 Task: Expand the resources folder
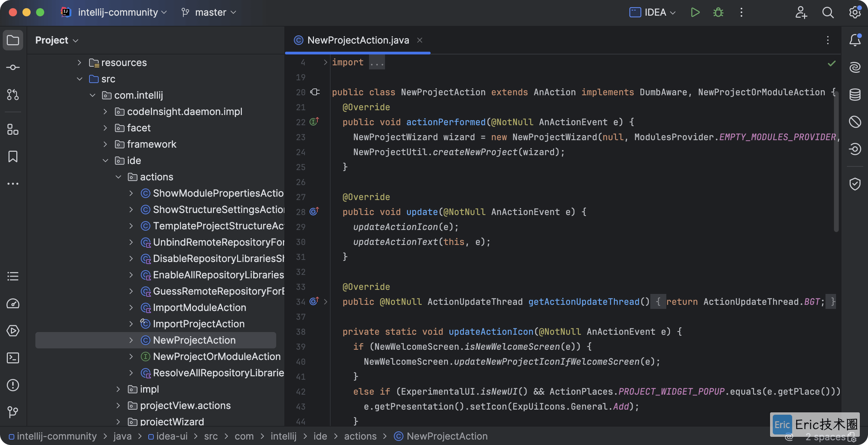click(x=79, y=63)
